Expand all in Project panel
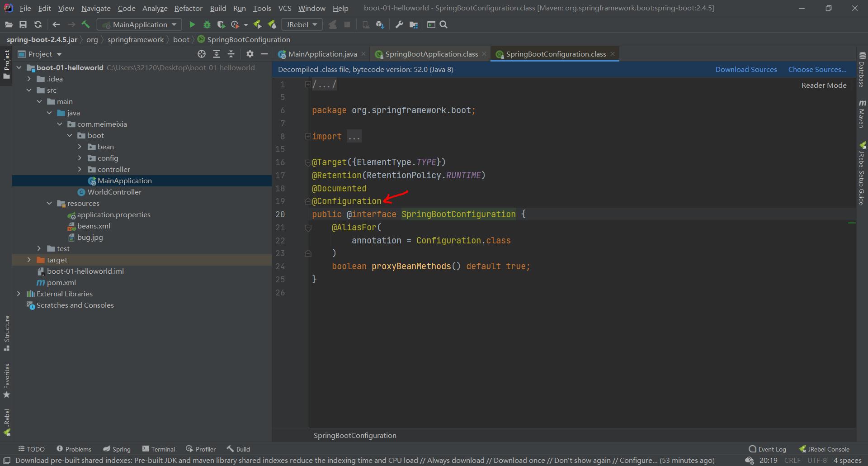 [217, 54]
